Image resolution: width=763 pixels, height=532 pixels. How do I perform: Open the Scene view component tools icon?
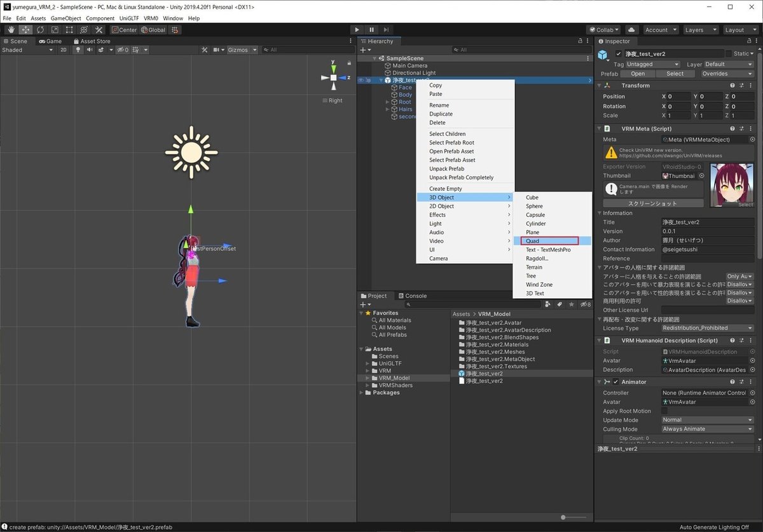(x=205, y=50)
